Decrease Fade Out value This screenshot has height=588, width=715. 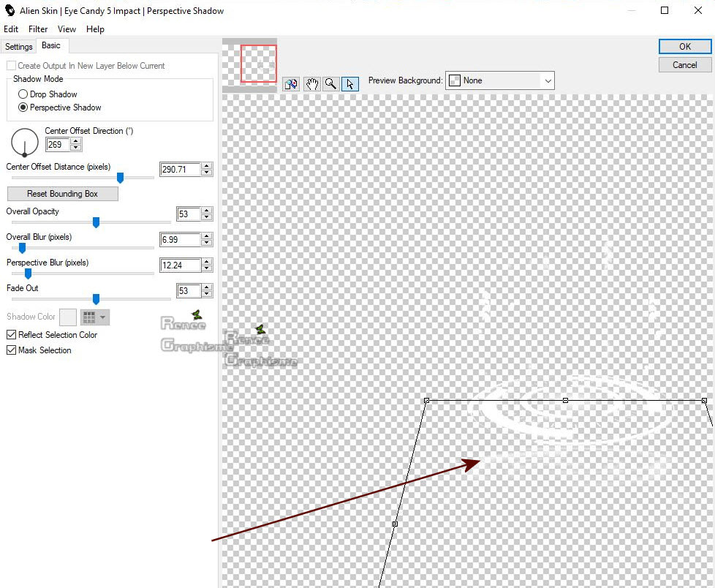point(207,294)
